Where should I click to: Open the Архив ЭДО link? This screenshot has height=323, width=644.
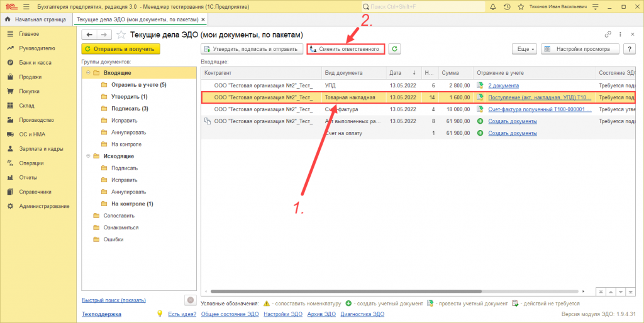click(321, 314)
